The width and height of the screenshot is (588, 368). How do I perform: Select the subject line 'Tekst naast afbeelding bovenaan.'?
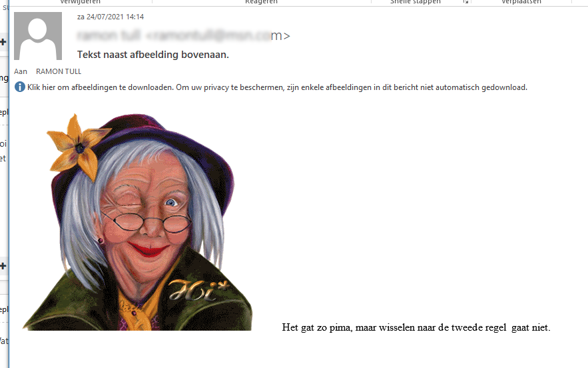pos(153,55)
